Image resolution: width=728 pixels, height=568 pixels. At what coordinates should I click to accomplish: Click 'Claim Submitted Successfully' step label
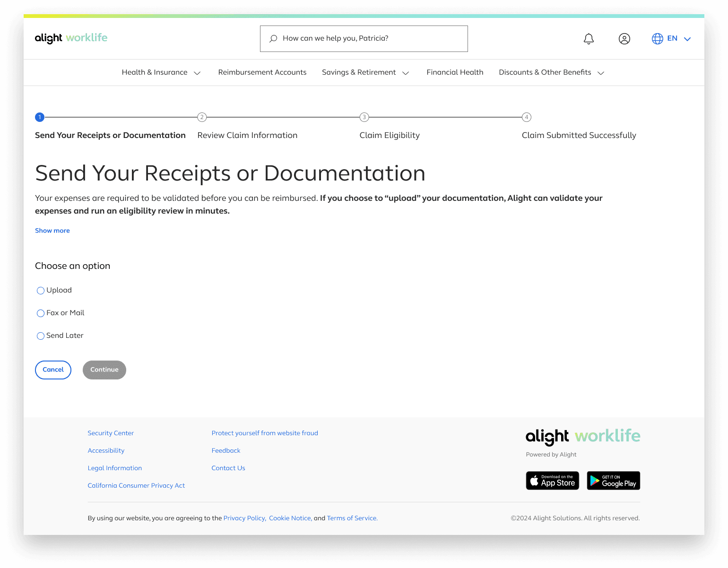pos(579,135)
